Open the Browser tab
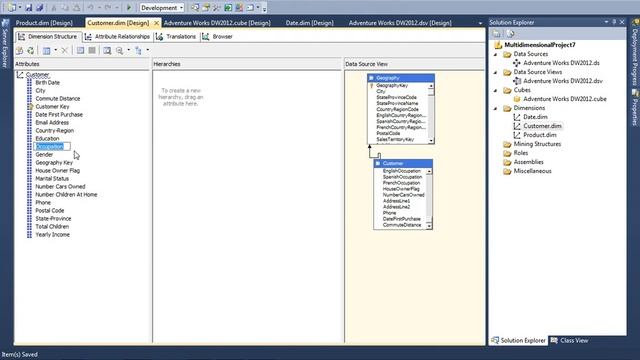Image resolution: width=640 pixels, height=360 pixels. pyautogui.click(x=218, y=37)
